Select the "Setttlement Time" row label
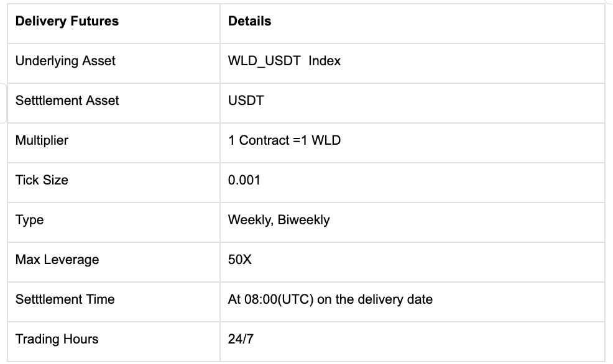 65,299
